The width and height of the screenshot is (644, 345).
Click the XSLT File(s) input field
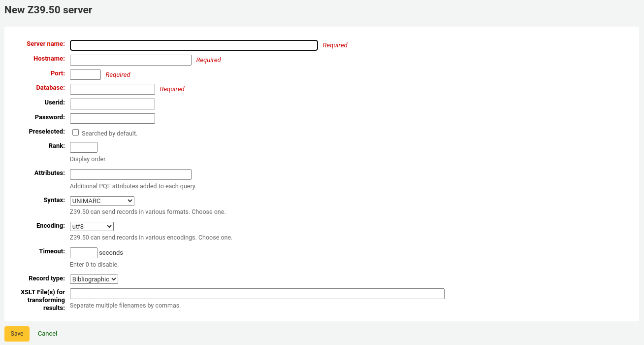tap(257, 294)
